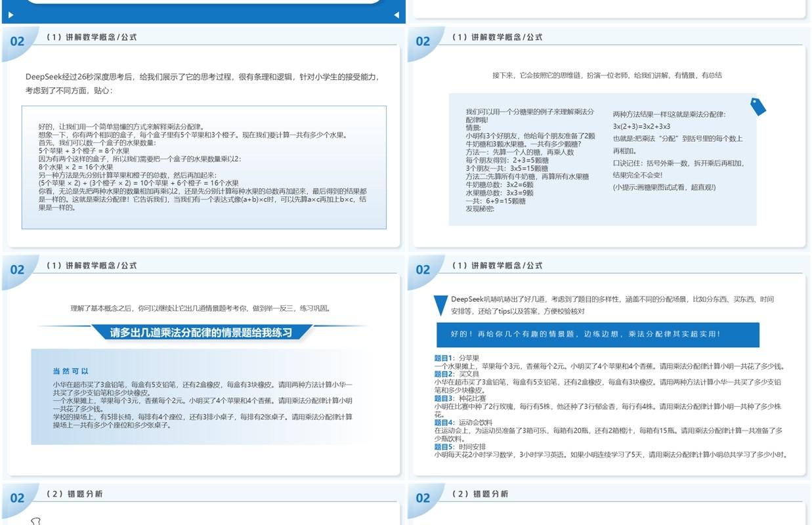812x525 pixels.
Task: Click the blue banner 好的！再给你几个有趣的情景题
Action: tap(597, 335)
